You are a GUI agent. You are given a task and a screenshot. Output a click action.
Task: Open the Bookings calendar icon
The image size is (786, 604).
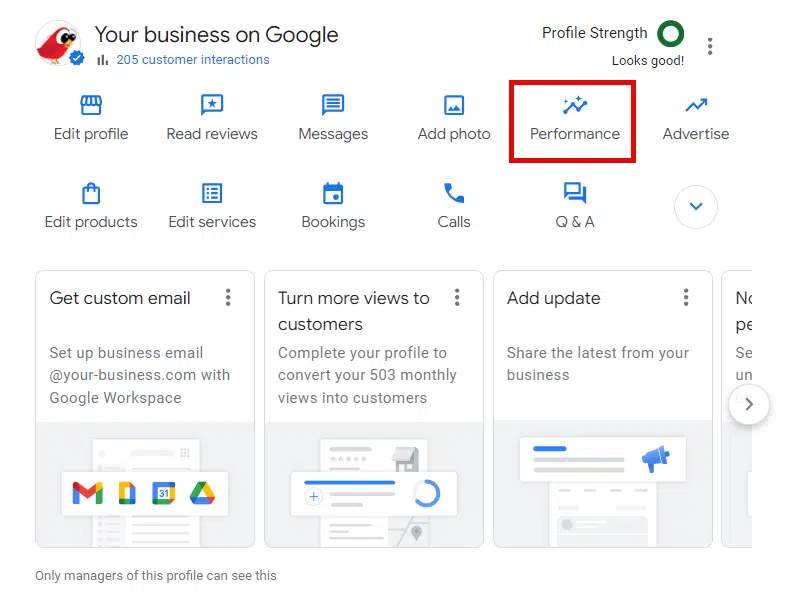point(333,193)
